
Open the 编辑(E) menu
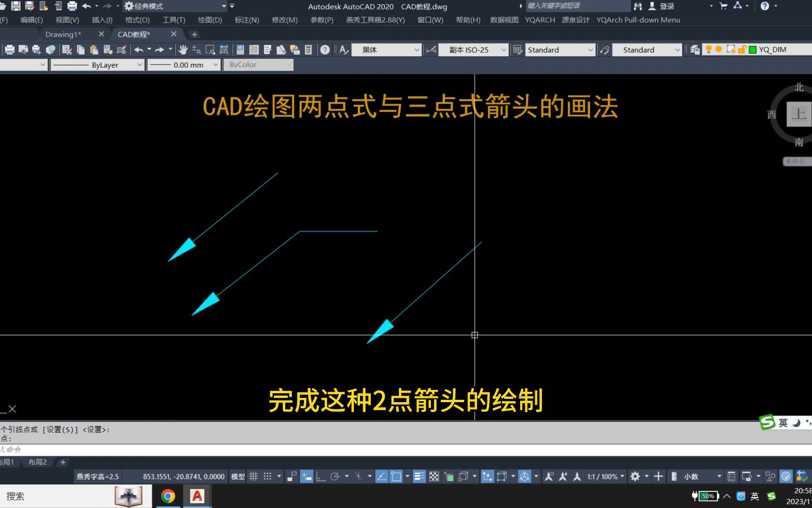point(31,20)
